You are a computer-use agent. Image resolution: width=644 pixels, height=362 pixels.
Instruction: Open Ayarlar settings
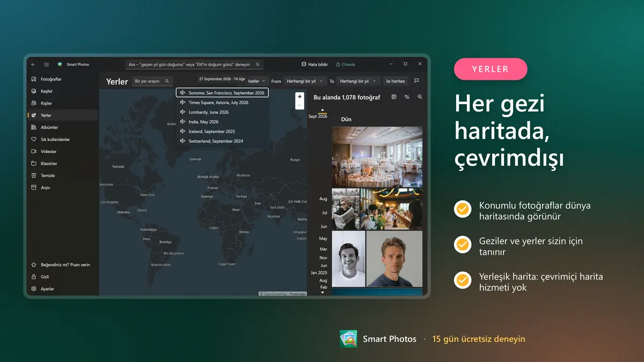click(x=63, y=289)
